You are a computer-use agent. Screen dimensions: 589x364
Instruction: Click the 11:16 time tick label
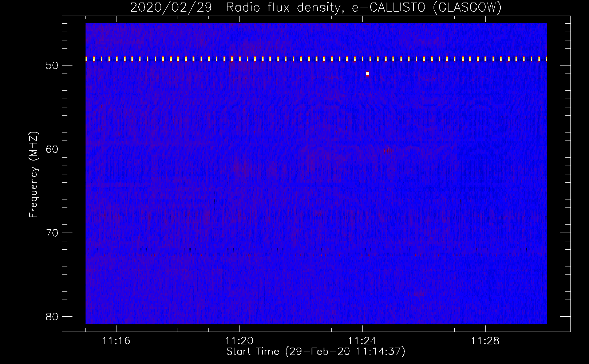click(x=116, y=341)
